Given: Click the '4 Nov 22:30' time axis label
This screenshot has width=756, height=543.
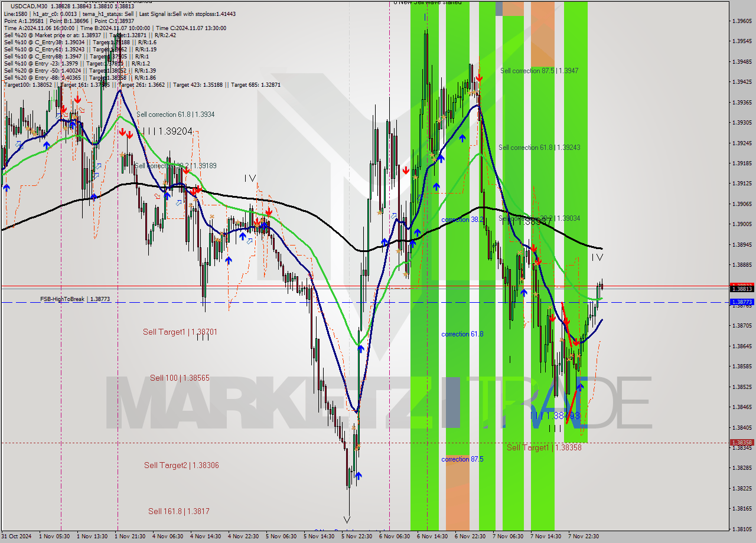Looking at the screenshot, I should [244, 537].
